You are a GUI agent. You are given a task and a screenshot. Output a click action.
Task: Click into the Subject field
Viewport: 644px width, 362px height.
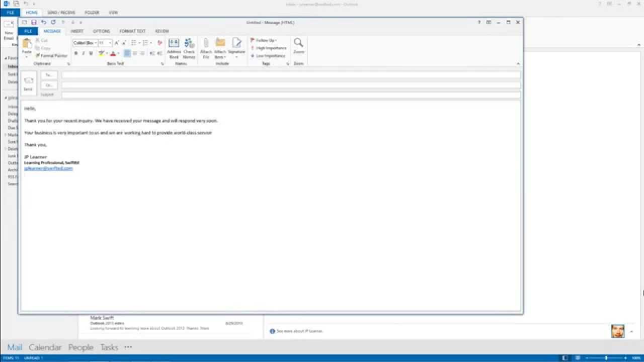[x=291, y=95]
